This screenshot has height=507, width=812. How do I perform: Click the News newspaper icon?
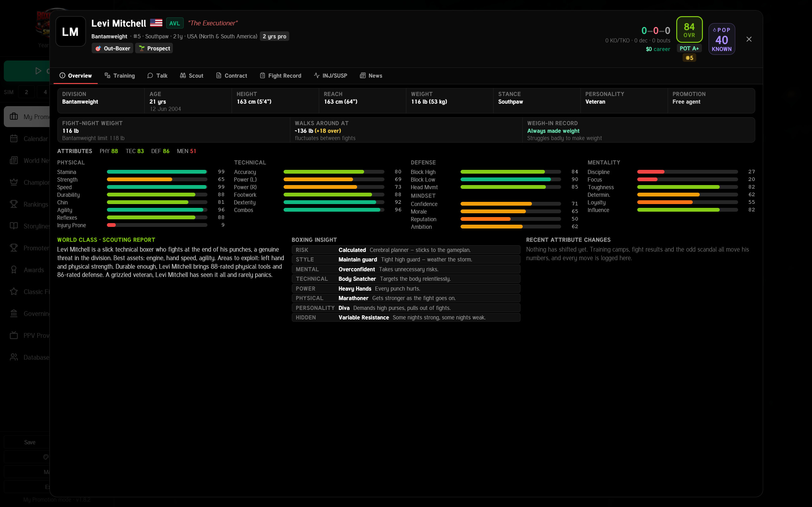362,75
